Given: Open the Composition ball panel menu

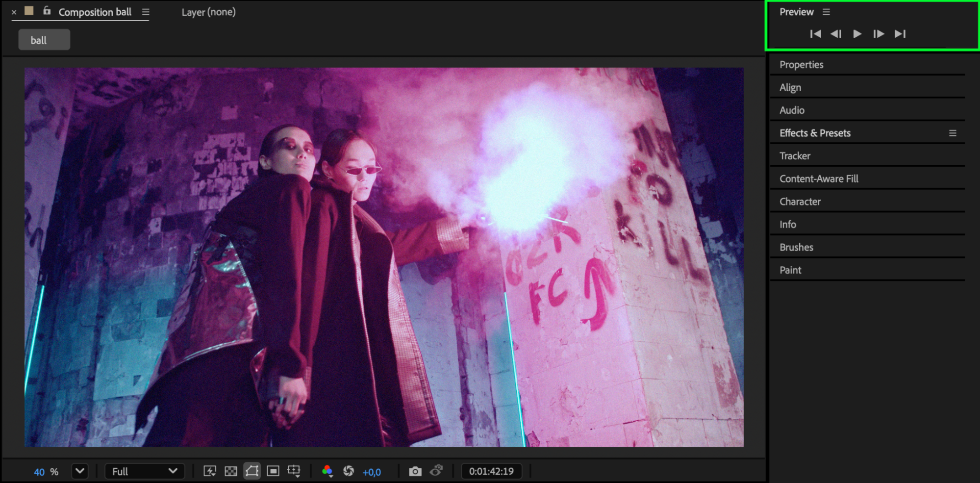Looking at the screenshot, I should tap(146, 12).
